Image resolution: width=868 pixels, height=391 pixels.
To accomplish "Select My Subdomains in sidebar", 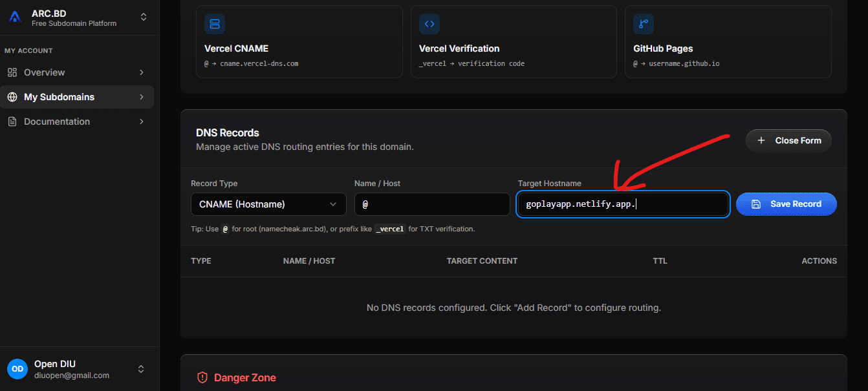I will pyautogui.click(x=77, y=97).
